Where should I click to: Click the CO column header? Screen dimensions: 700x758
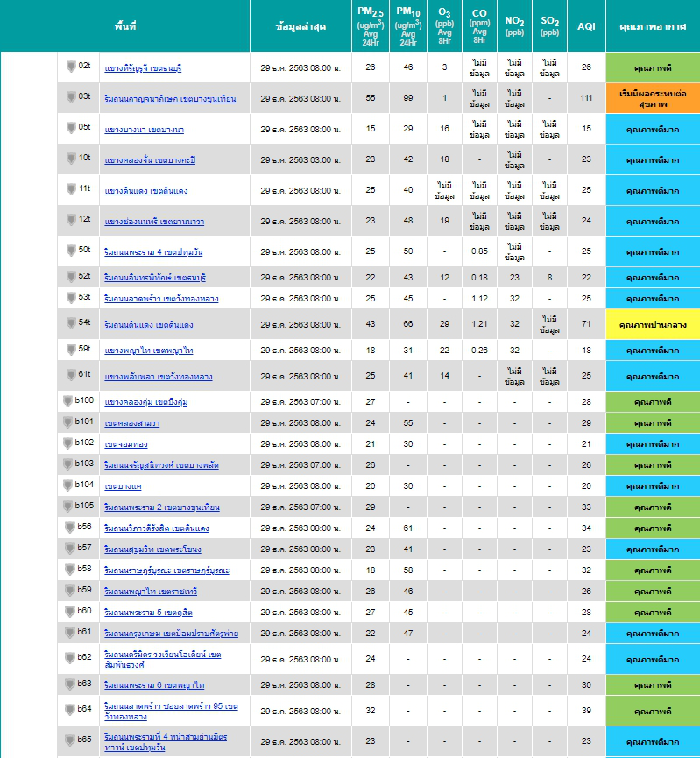[x=479, y=26]
